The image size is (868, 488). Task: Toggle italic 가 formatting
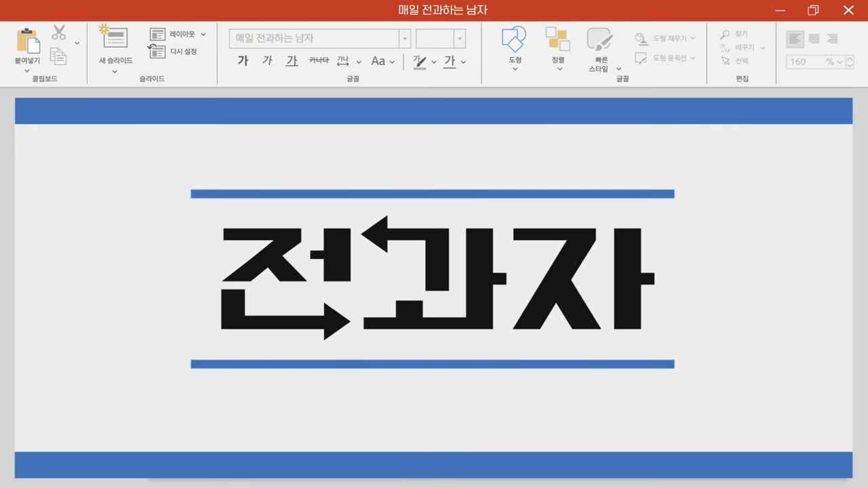click(267, 61)
